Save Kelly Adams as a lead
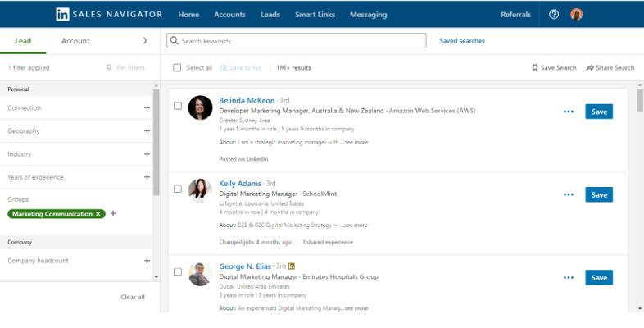Screen dimensions: 644x328 point(599,195)
